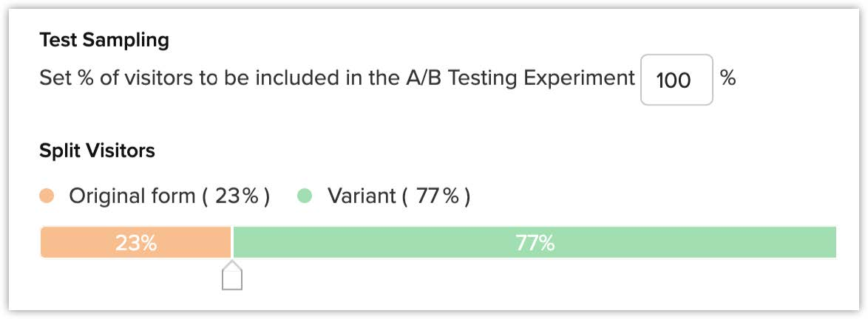The width and height of the screenshot is (868, 319).
Task: Click the "( 23% )" value in the legend
Action: (x=236, y=196)
